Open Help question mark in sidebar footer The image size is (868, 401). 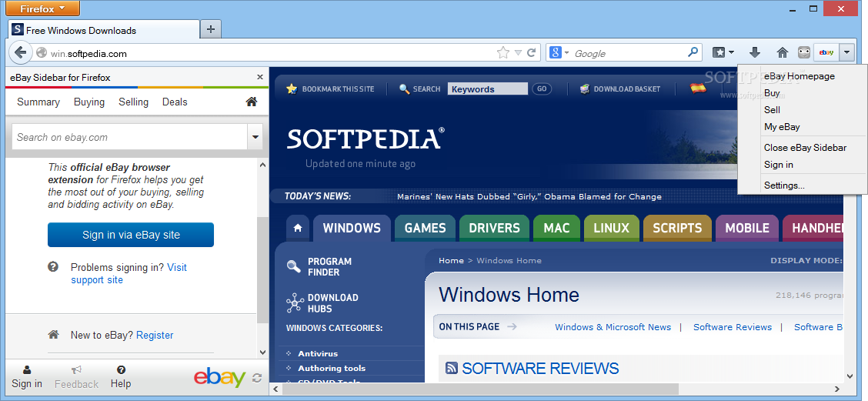tap(121, 370)
